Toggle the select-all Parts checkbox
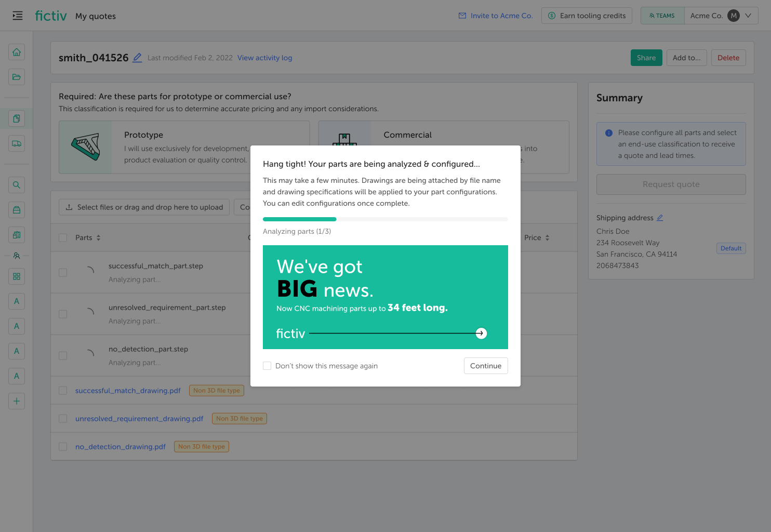 [x=63, y=237]
